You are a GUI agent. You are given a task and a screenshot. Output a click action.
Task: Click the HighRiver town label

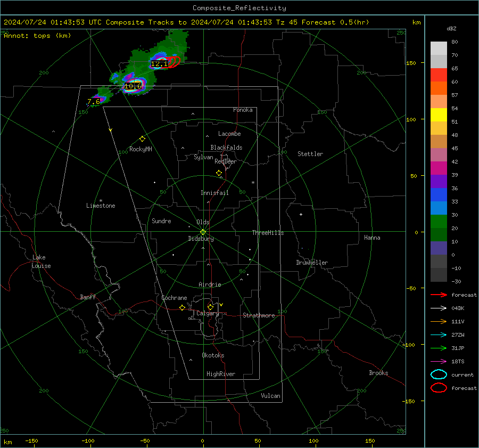click(221, 374)
